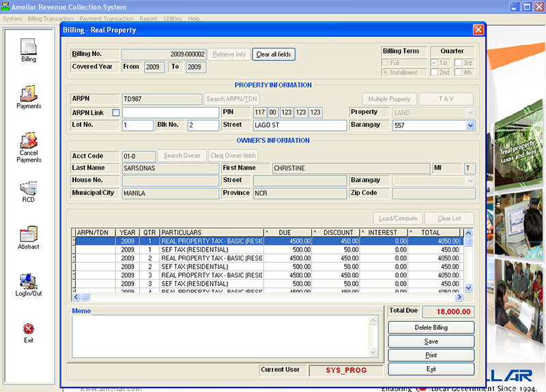Click the Retrieve Info button
This screenshot has width=546, height=392.
pos(229,55)
